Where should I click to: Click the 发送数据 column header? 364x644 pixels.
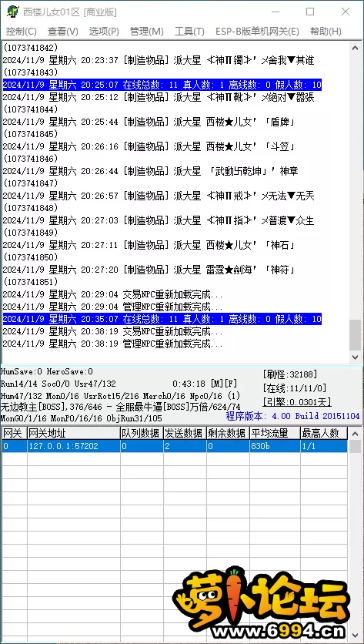(185, 433)
